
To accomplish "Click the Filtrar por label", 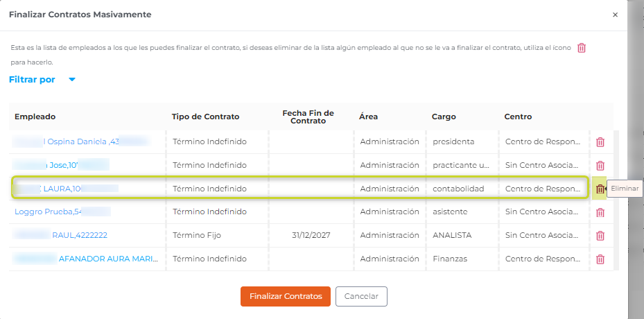I will pos(32,80).
